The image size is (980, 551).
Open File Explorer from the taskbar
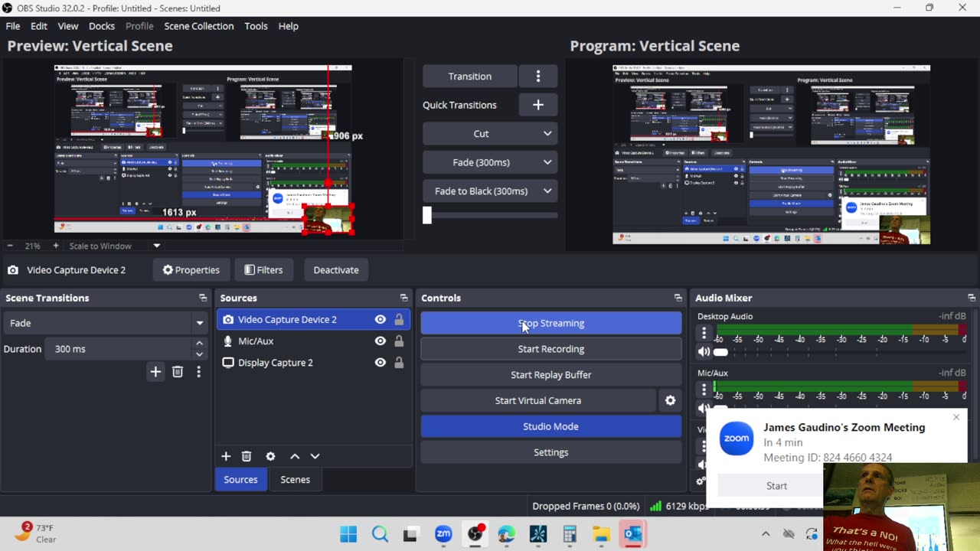point(601,533)
